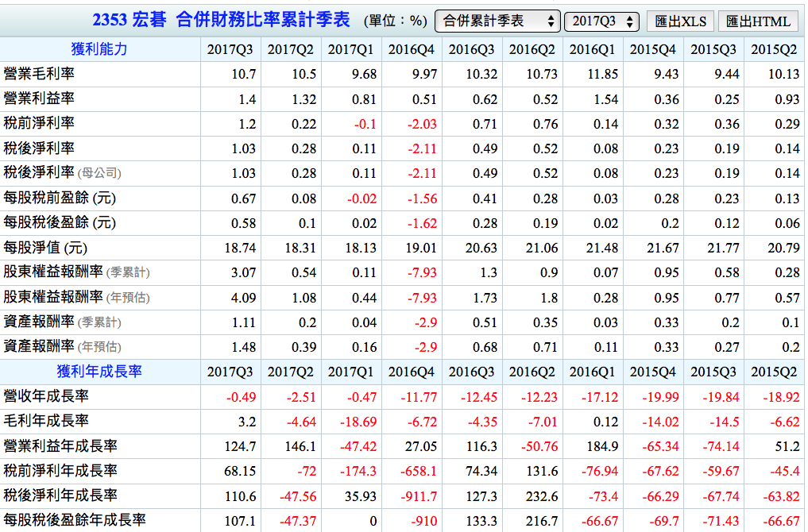This screenshot has width=808, height=532.
Task: Click the 2015Q2 column header in 獲利能力
Action: pyautogui.click(x=773, y=49)
